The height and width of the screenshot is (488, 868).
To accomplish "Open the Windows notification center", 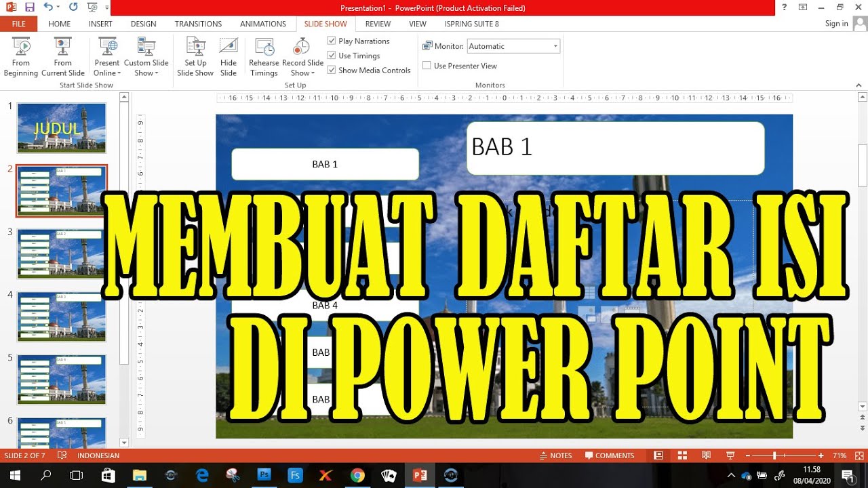I will click(848, 475).
